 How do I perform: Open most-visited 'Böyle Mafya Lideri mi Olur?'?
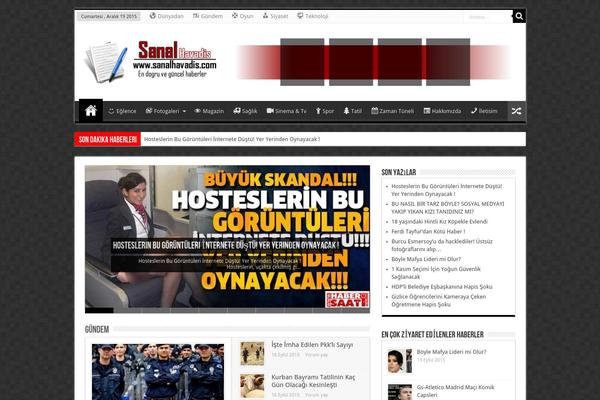(x=452, y=352)
